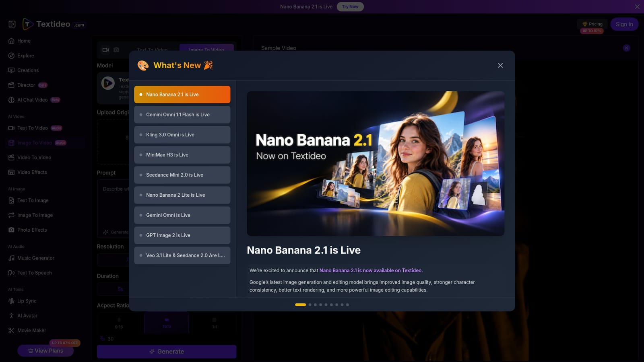Open Text To Image in the sidebar
Viewport: 644px width, 362px height.
(x=29, y=200)
